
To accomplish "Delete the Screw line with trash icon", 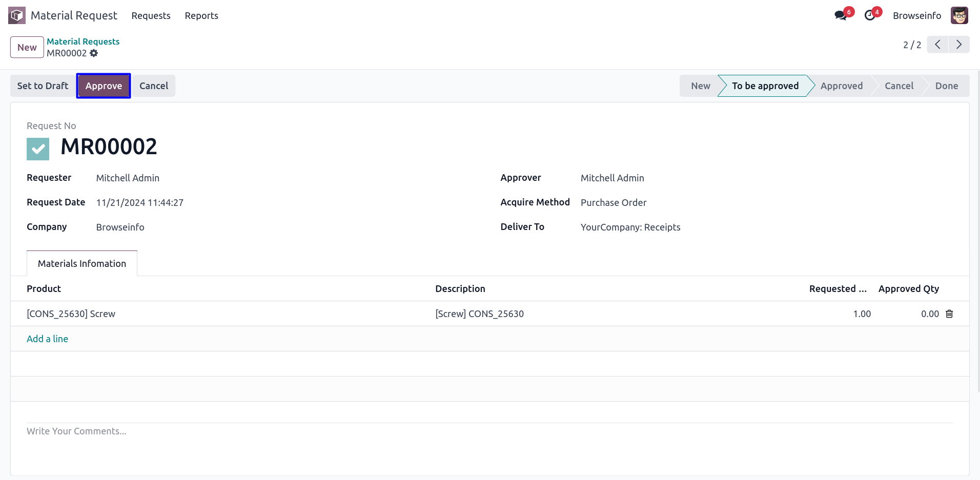I will (x=949, y=314).
